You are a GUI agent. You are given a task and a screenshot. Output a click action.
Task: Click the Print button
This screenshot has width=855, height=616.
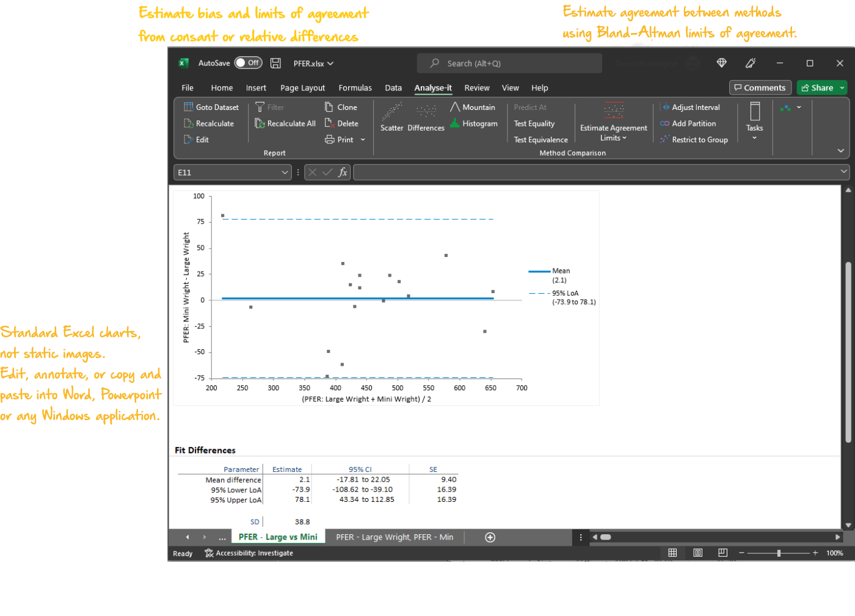pyautogui.click(x=339, y=140)
